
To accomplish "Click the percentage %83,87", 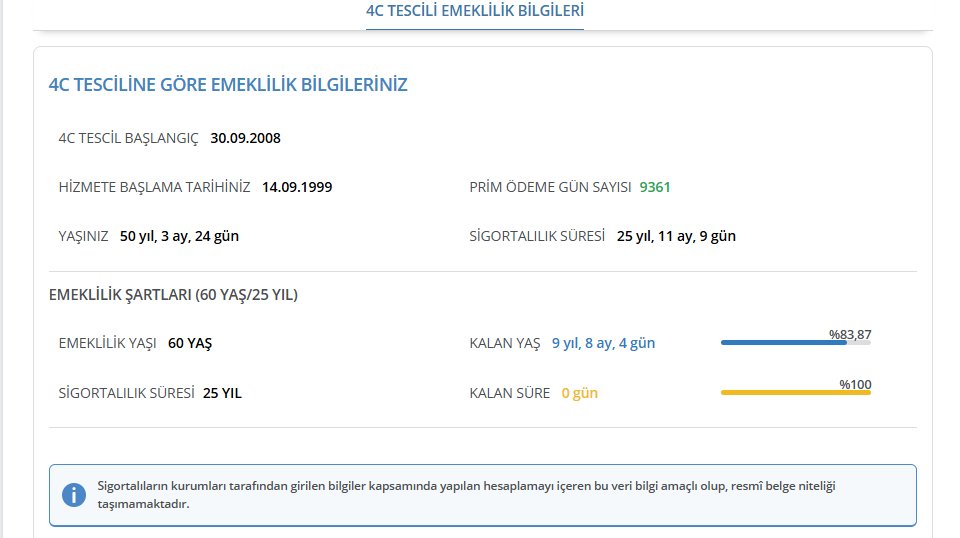I will [x=850, y=335].
